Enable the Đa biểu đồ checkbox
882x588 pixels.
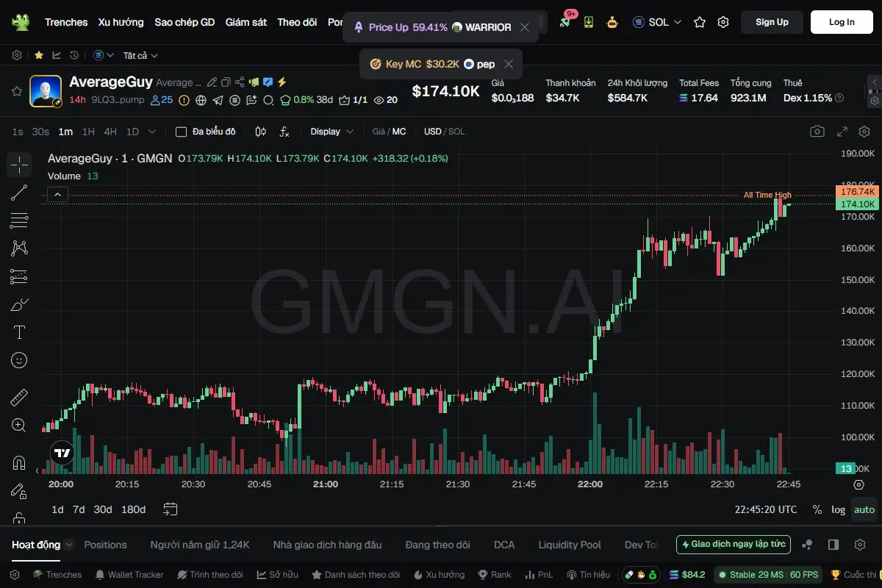click(x=181, y=132)
